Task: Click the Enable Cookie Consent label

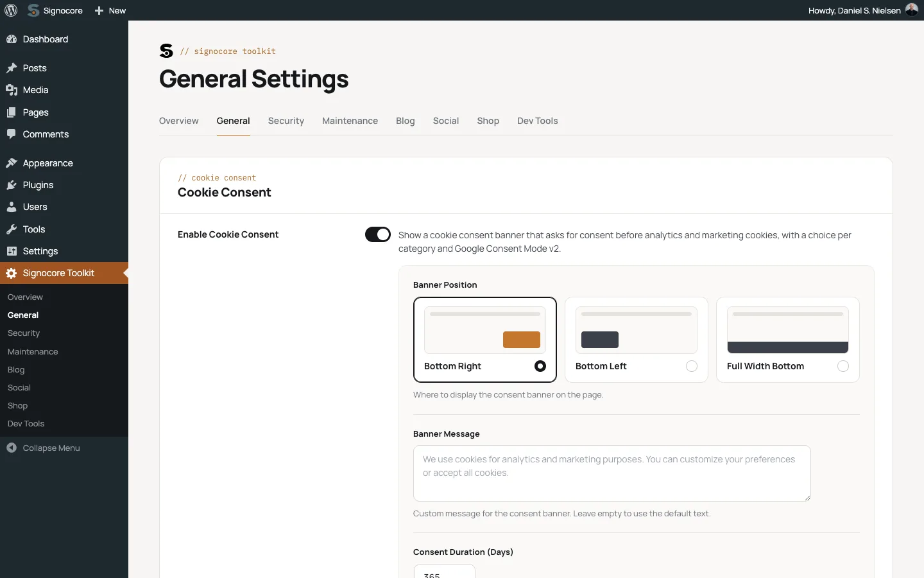Action: pyautogui.click(x=228, y=234)
